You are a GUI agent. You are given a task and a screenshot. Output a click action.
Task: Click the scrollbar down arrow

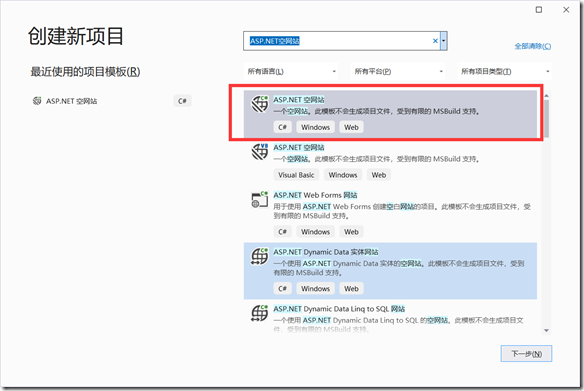click(x=546, y=330)
